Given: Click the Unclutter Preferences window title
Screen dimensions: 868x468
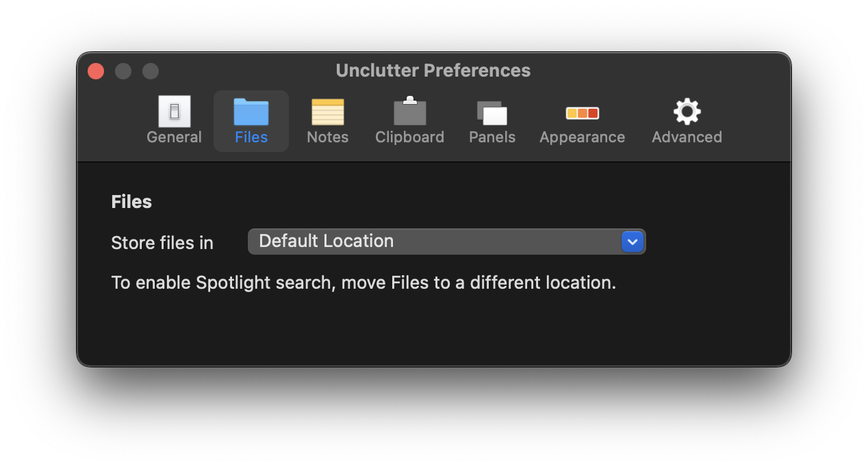Looking at the screenshot, I should 433,70.
